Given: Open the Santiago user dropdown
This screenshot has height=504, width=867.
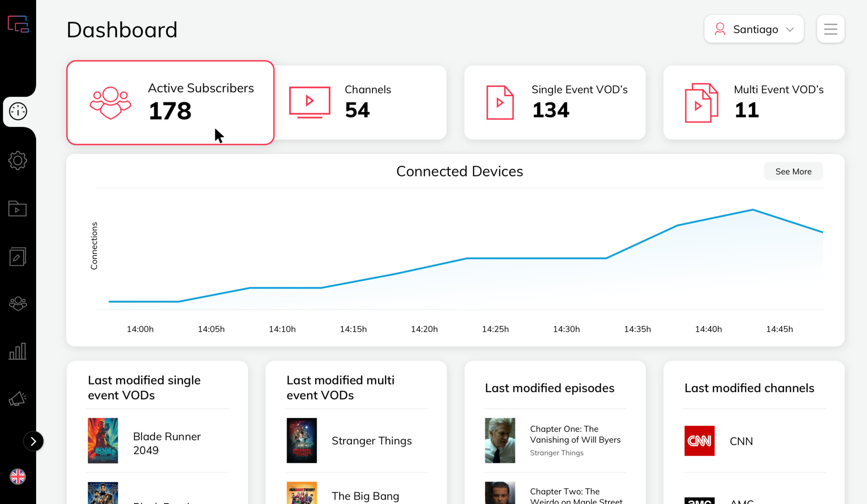Looking at the screenshot, I should (x=754, y=29).
